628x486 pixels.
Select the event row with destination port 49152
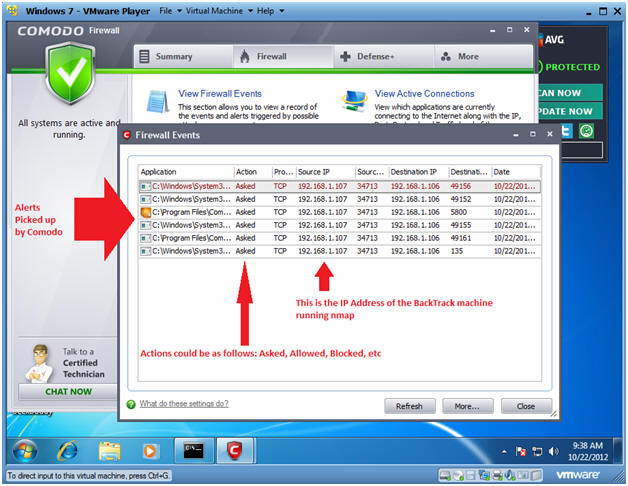click(x=340, y=199)
